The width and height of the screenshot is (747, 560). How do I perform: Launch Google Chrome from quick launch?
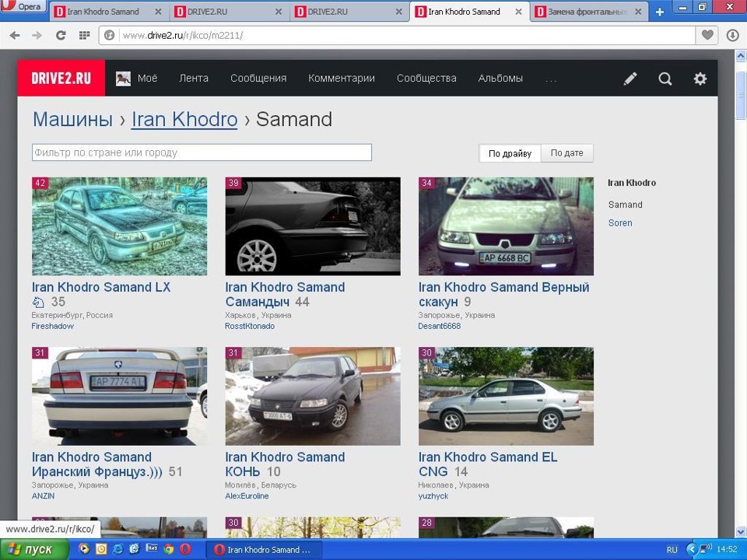pos(168,549)
